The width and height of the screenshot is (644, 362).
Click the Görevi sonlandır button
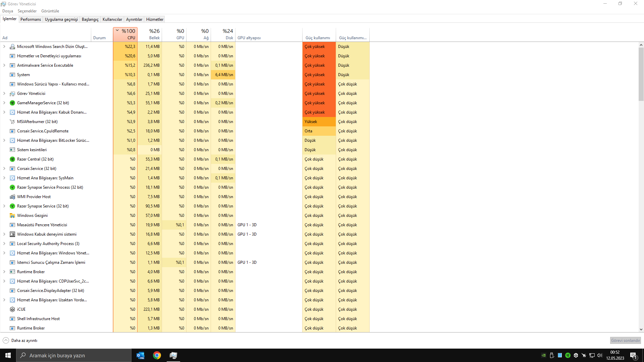[625, 341]
